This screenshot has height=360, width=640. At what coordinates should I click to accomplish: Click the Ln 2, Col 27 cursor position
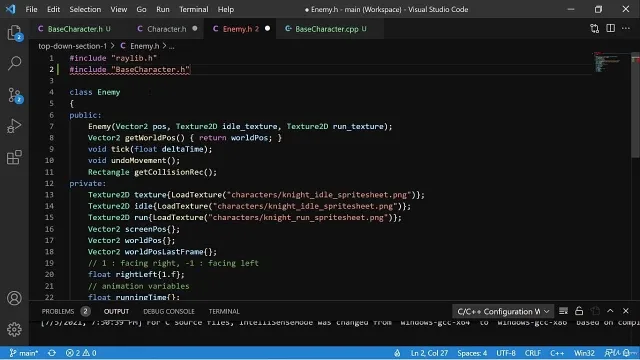(x=429, y=353)
